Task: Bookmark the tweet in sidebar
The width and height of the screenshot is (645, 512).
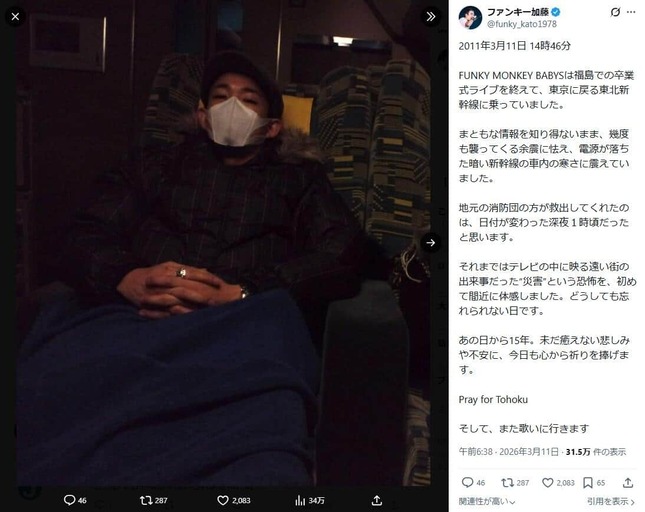Action: click(x=588, y=482)
